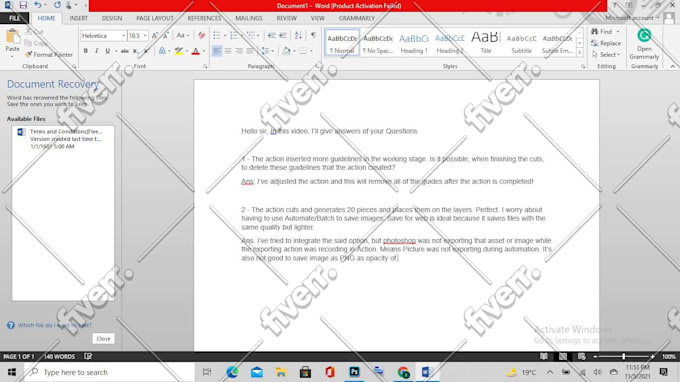This screenshot has width=680, height=382.
Task: Collapse the ribbon
Action: coord(673,66)
